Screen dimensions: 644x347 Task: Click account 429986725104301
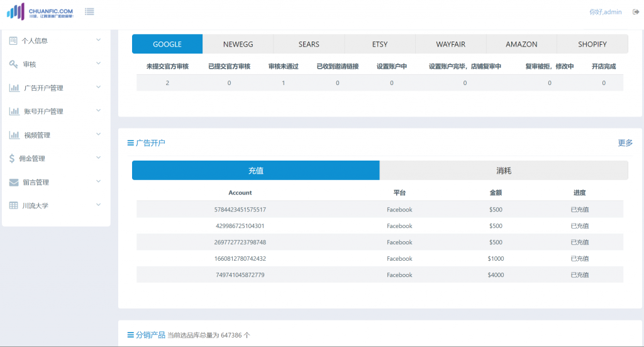point(240,225)
